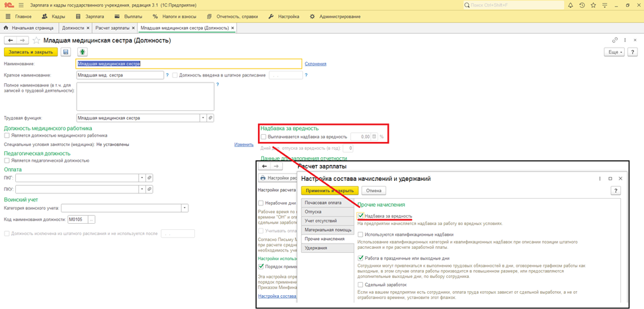Viewport: 644px width, 309px height.
Task: Open notifications bell icon
Action: click(x=571, y=5)
